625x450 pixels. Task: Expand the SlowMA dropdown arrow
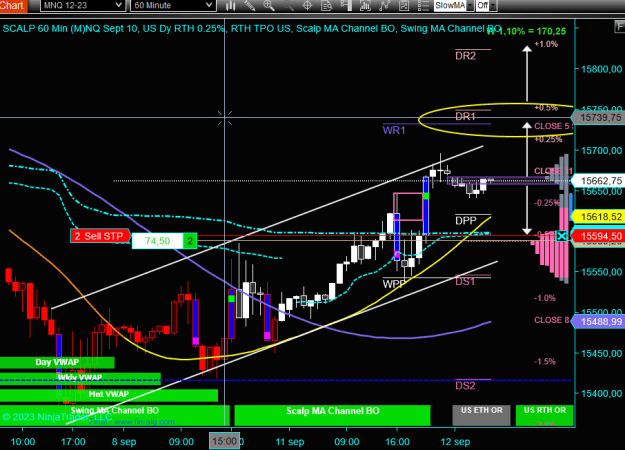tap(470, 5)
